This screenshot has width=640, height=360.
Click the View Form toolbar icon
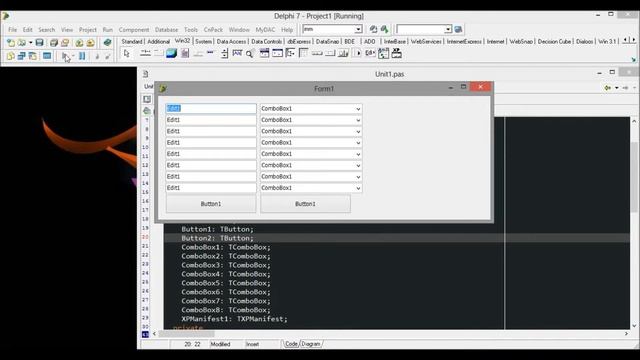22,56
